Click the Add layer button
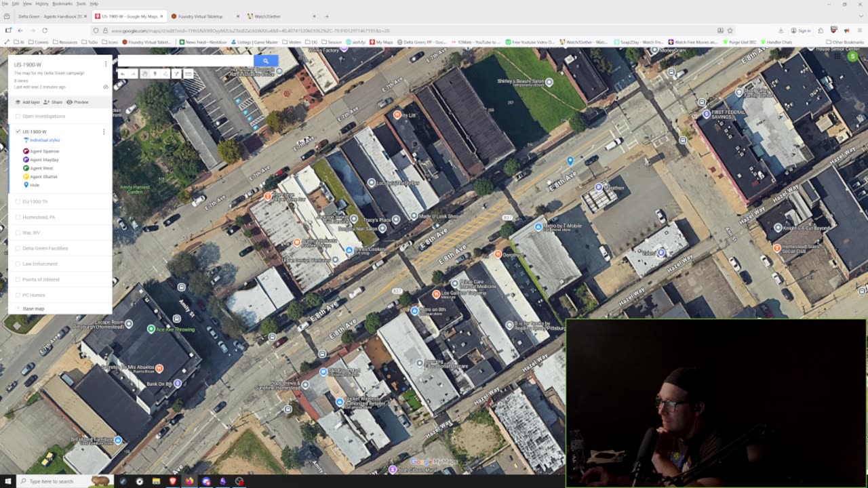This screenshot has width=868, height=488. coord(28,102)
